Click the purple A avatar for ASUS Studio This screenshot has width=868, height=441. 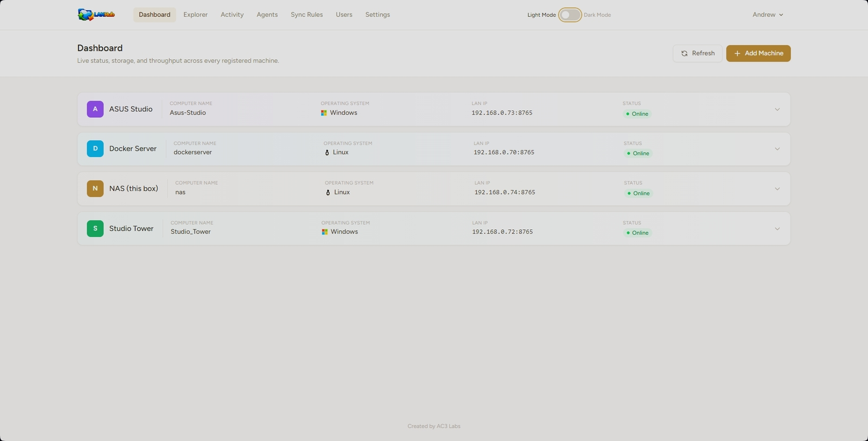click(95, 109)
